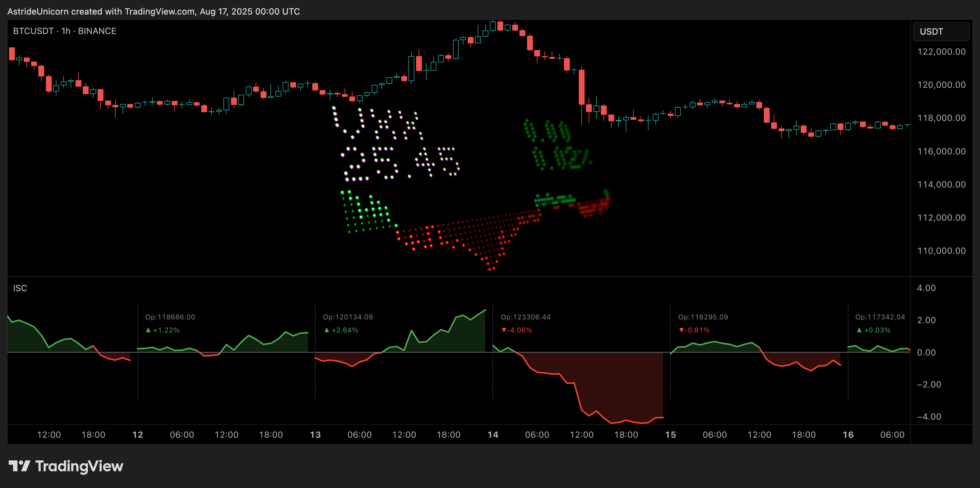This screenshot has width=980, height=488.
Task: Click the TradingView logo
Action: pos(66,466)
